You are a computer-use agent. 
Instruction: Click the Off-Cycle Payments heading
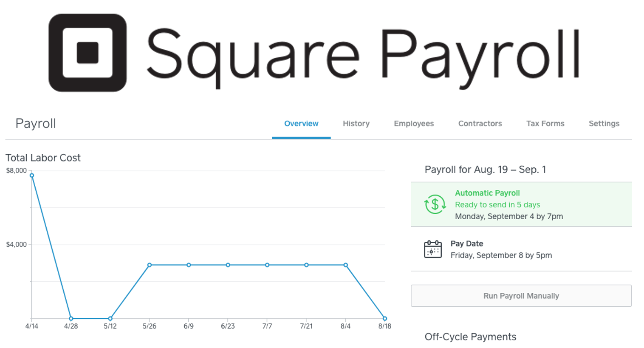471,337
